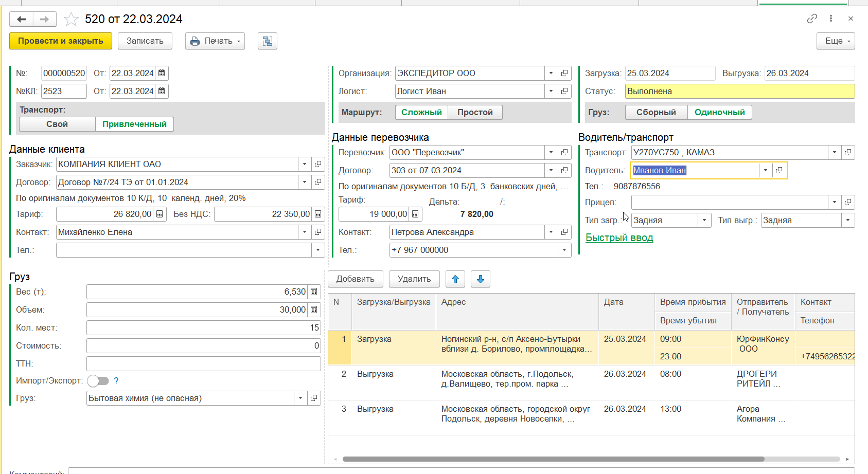Open Тип выгр. dropdown list
This screenshot has width=868, height=474.
pos(848,220)
